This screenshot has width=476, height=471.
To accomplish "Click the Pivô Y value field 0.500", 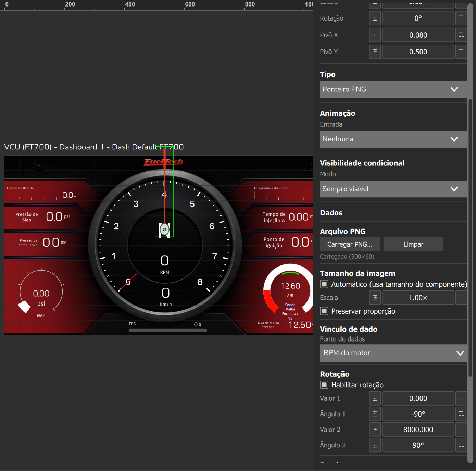I will [x=418, y=52].
